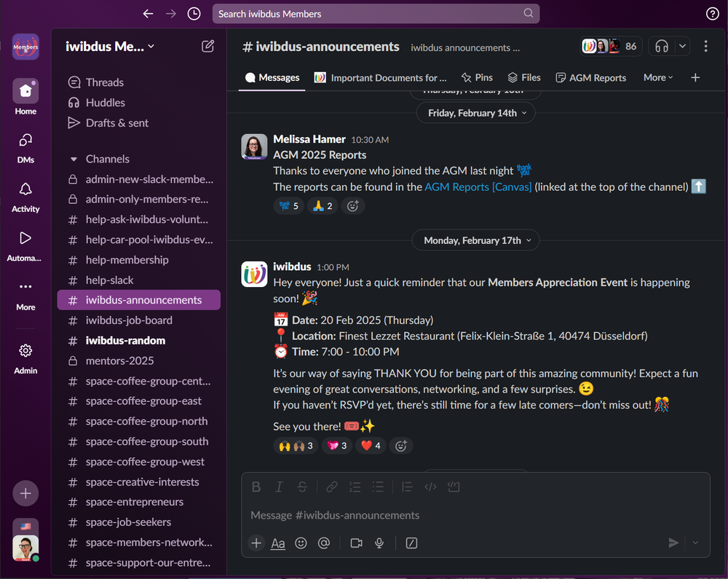
Task: Open Automations in the left rail
Action: (x=24, y=247)
